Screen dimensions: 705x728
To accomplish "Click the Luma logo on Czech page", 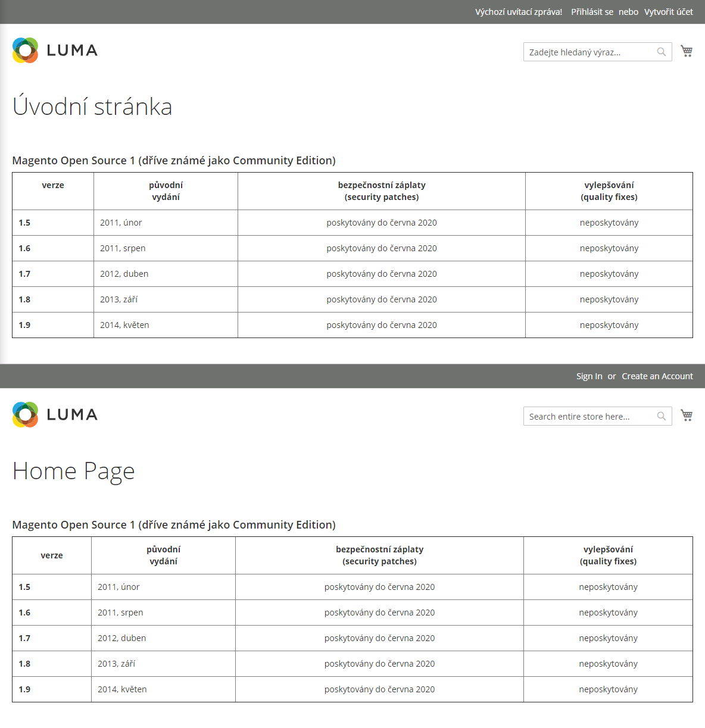I will 55,51.
